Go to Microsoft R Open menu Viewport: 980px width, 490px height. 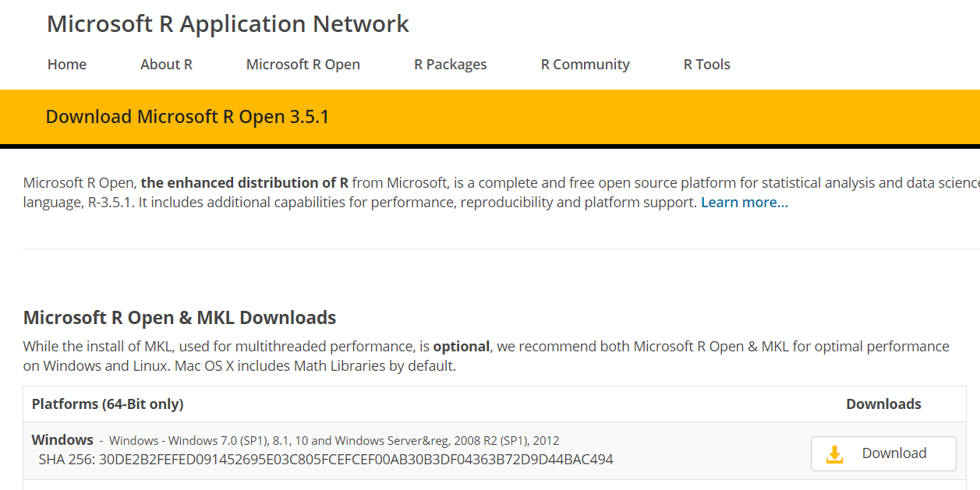(303, 65)
